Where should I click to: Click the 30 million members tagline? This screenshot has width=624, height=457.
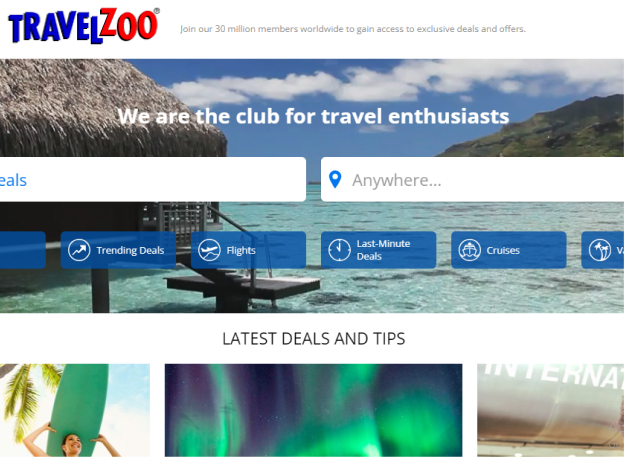pyautogui.click(x=353, y=29)
